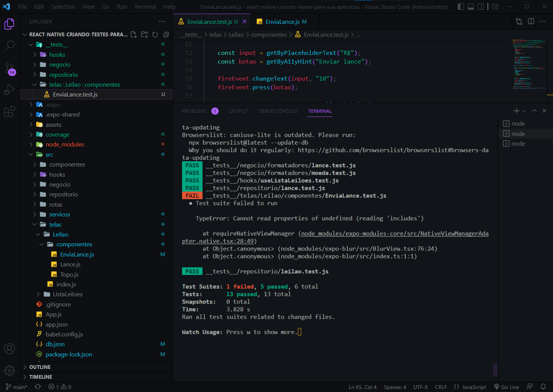Click componentes in the editor breadcrumb
This screenshot has width=553, height=392.
[269, 34]
